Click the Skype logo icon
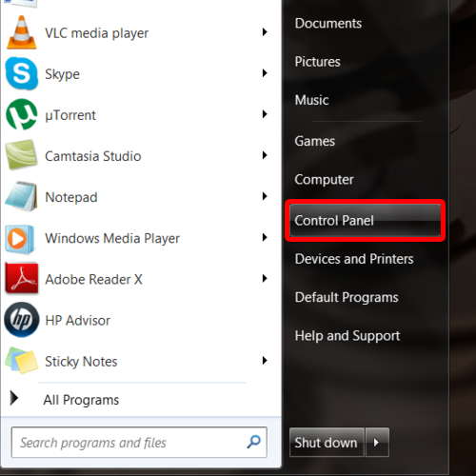476x476 pixels. coord(22,73)
